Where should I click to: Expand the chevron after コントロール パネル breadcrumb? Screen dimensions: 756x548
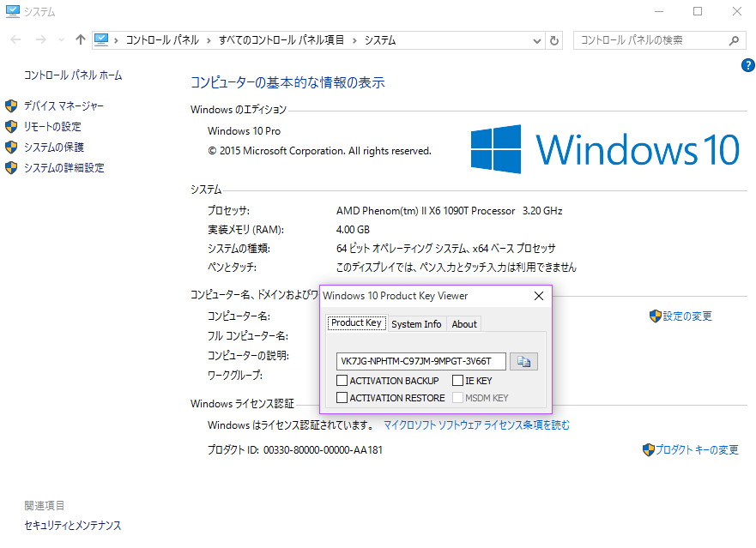[209, 40]
